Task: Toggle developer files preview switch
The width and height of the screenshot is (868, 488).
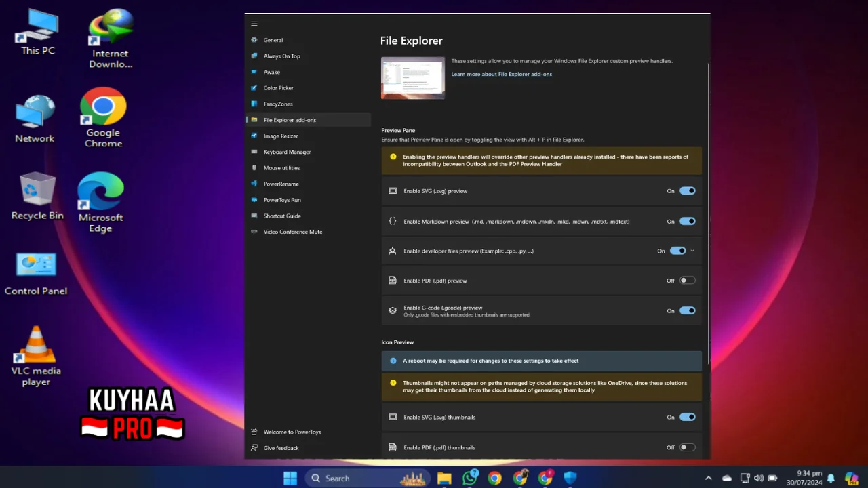Action: point(678,251)
